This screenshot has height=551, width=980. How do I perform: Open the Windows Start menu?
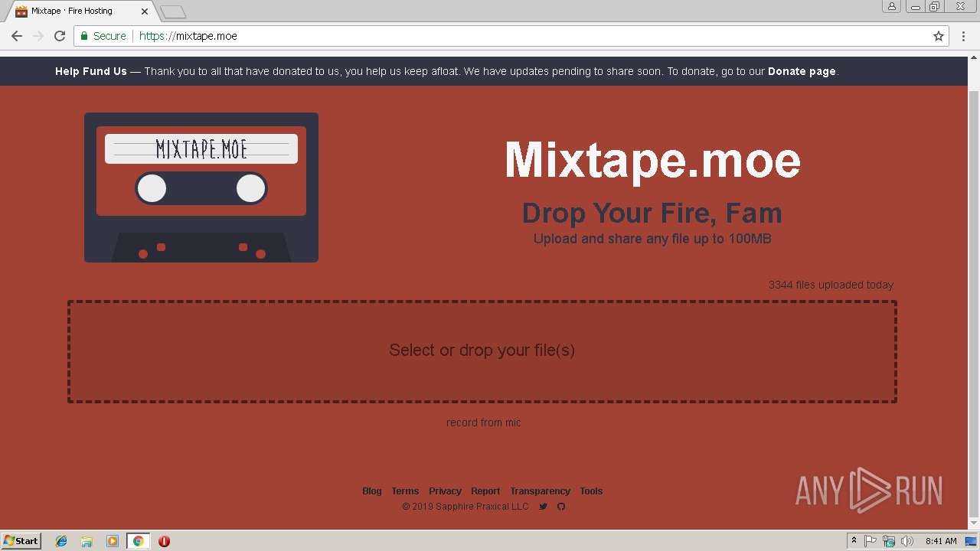[x=21, y=541]
